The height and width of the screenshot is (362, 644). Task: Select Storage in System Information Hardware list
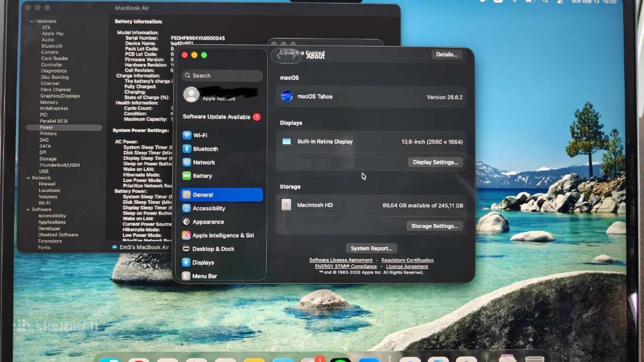click(48, 159)
